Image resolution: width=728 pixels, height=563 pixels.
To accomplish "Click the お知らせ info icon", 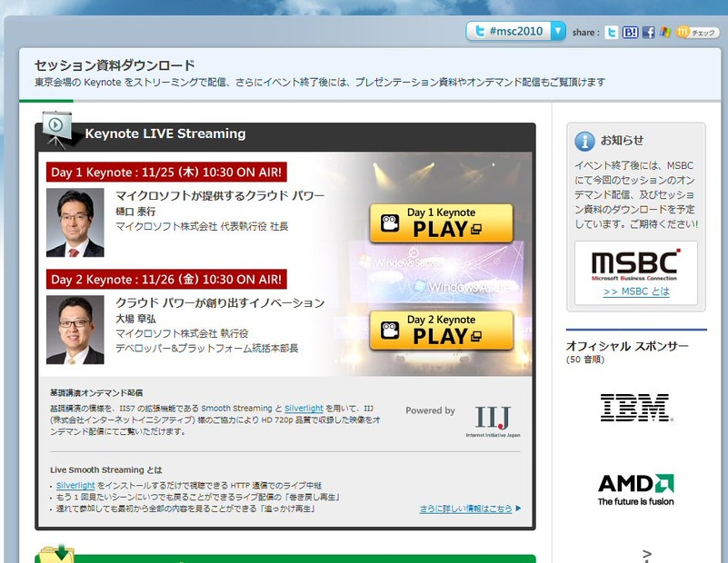I will (584, 141).
